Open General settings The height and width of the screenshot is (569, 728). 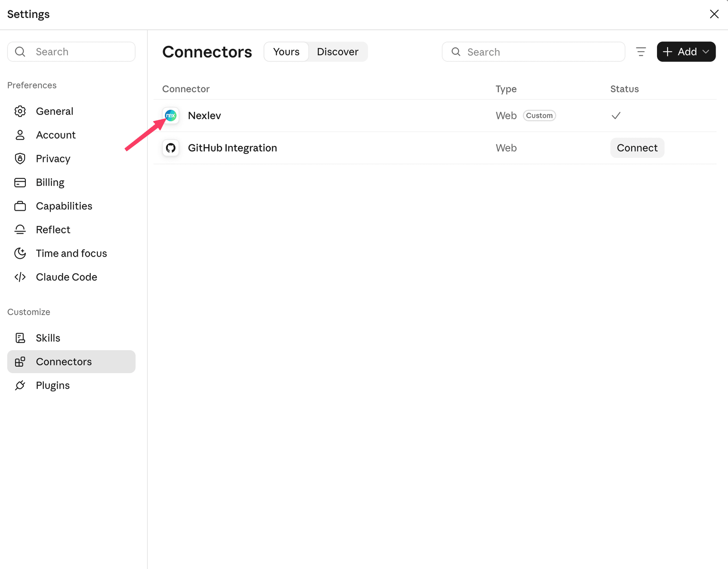pyautogui.click(x=71, y=111)
